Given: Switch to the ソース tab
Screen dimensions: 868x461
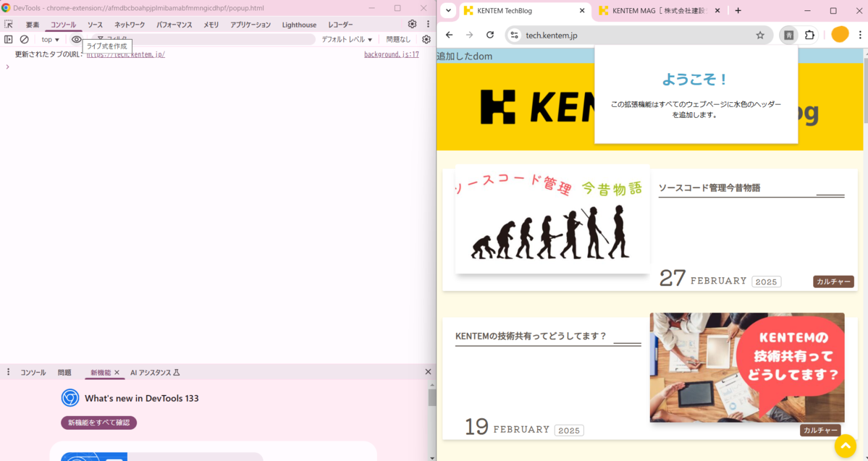Looking at the screenshot, I should (96, 25).
